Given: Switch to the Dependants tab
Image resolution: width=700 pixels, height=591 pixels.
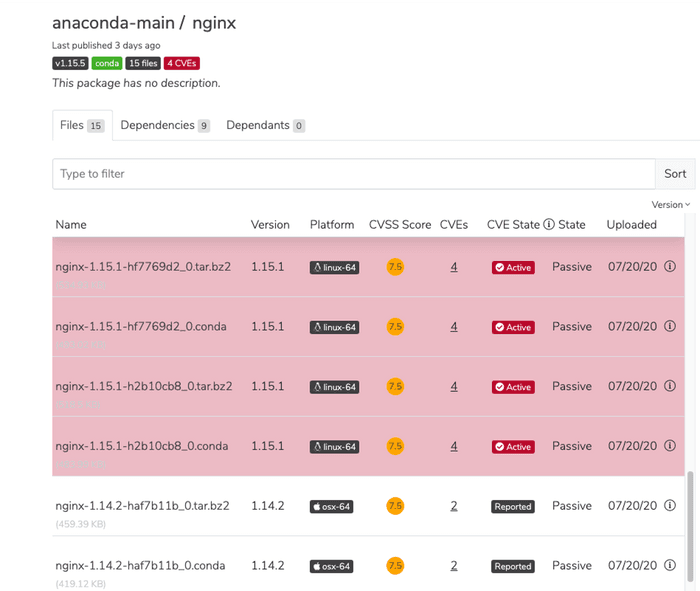Looking at the screenshot, I should [x=265, y=125].
